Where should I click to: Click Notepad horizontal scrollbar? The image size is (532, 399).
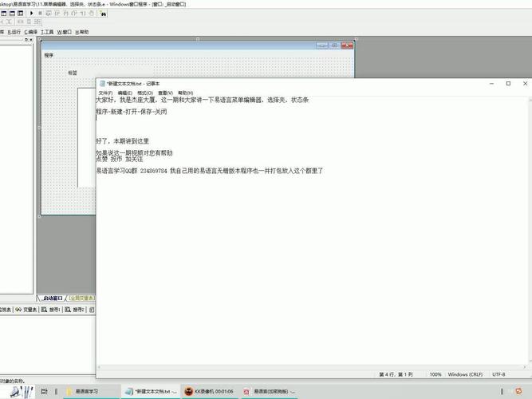312,367
